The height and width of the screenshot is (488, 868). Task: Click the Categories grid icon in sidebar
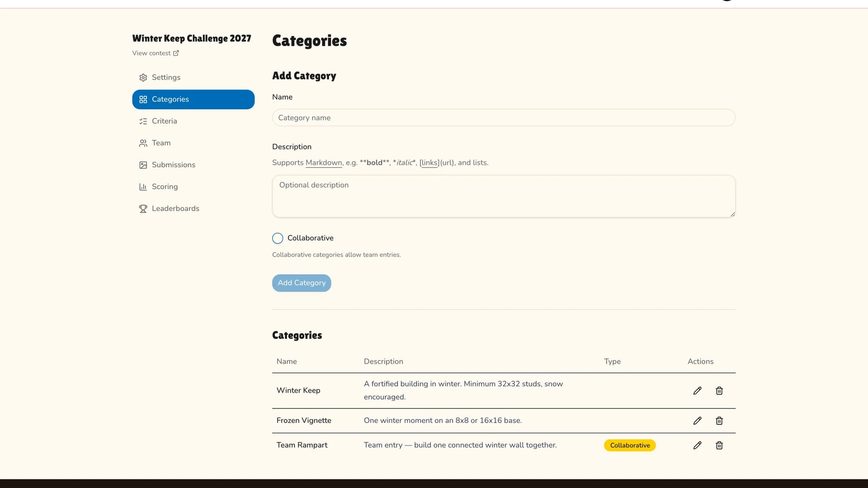click(143, 99)
